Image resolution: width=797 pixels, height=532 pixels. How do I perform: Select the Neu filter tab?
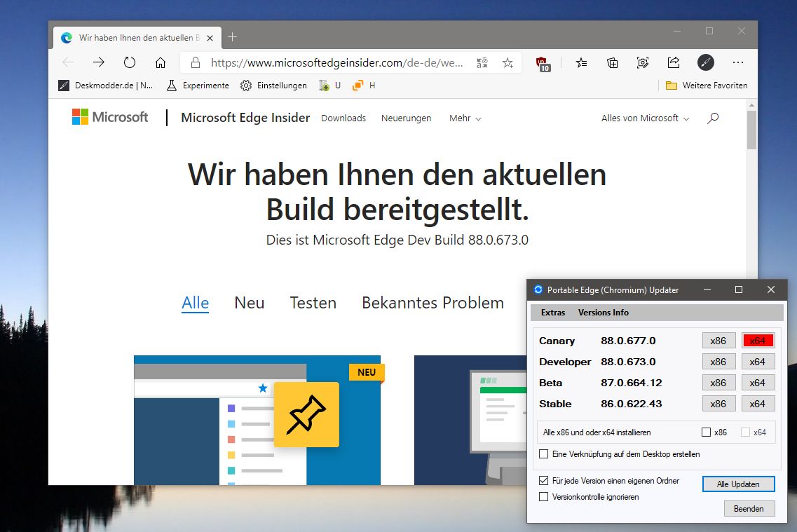pyautogui.click(x=249, y=303)
